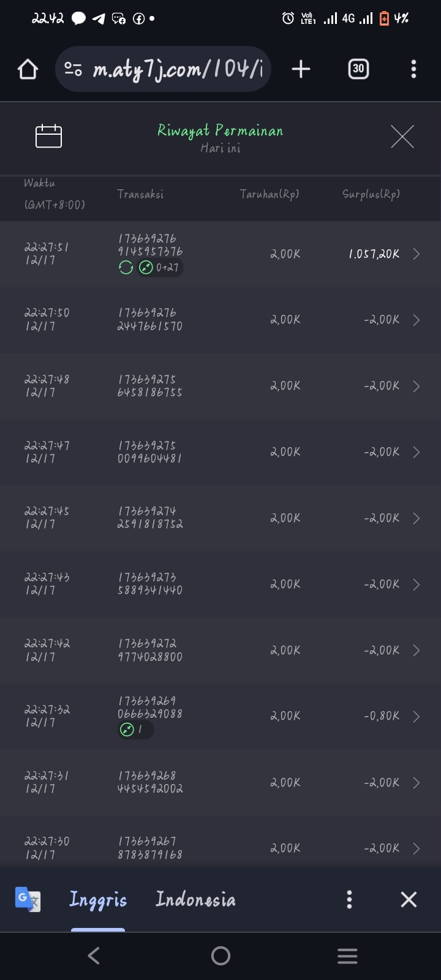
Task: Open the calendar date picker icon
Action: click(x=49, y=136)
